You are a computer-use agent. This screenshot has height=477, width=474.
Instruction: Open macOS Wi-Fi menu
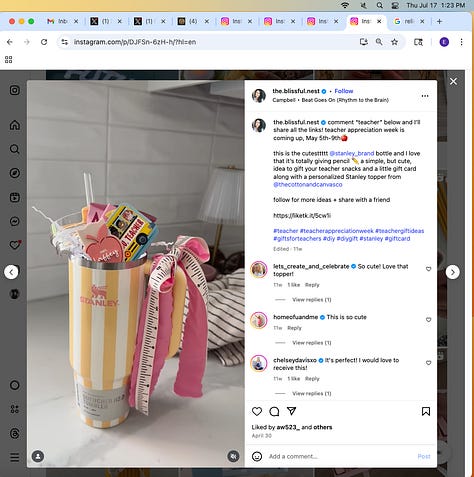(x=345, y=5)
